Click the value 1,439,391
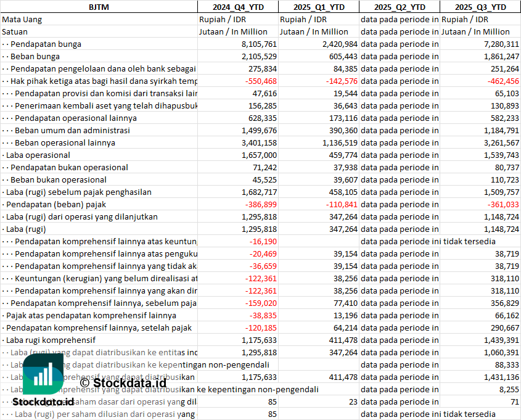This screenshot has width=521, height=420. (501, 340)
